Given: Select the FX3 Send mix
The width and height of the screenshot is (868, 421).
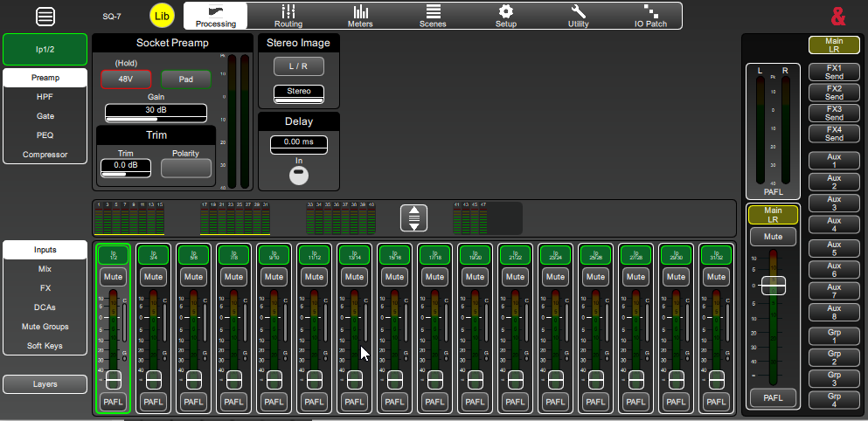Looking at the screenshot, I should (x=834, y=113).
